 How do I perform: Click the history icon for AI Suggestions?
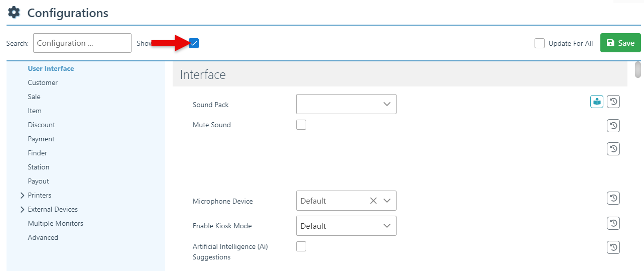point(613,247)
